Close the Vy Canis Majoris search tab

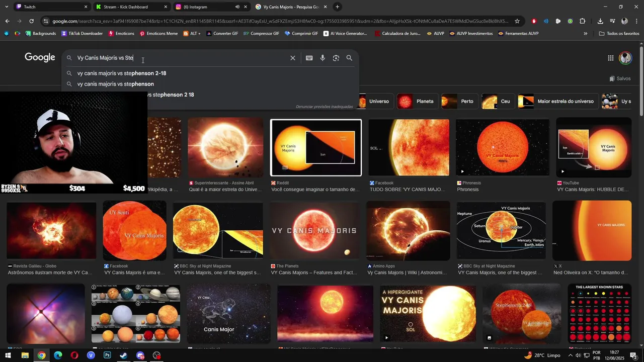pos(325,7)
